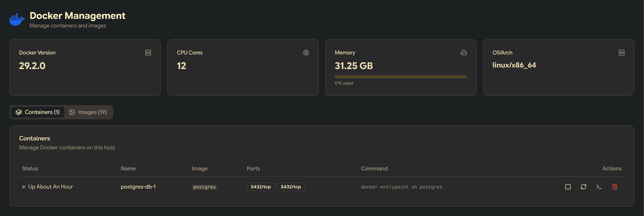
Task: Click the picture icon on Images tab
Action: [72, 112]
